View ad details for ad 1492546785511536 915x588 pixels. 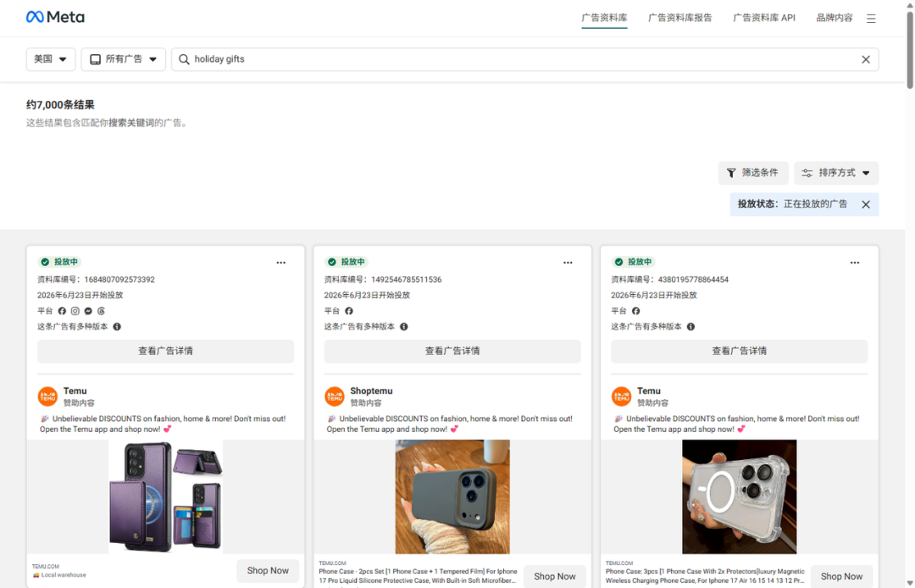452,351
